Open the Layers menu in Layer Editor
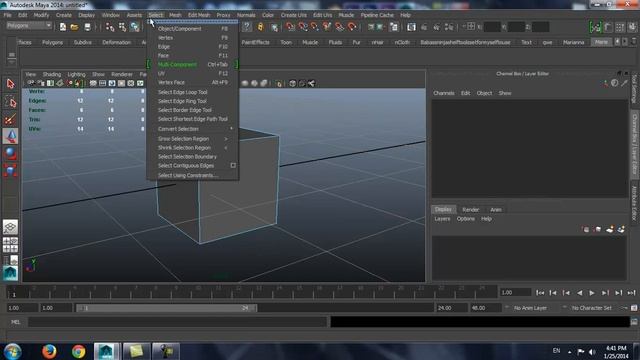The height and width of the screenshot is (360, 640). [x=442, y=219]
